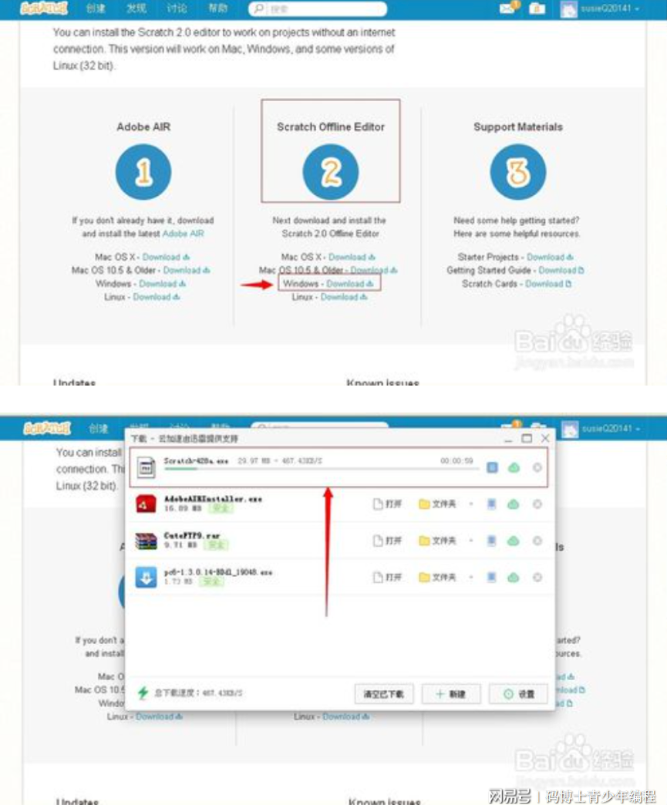Click Adobe AIR Linux Download behind download dialog
The width and height of the screenshot is (667, 812).
point(159,716)
